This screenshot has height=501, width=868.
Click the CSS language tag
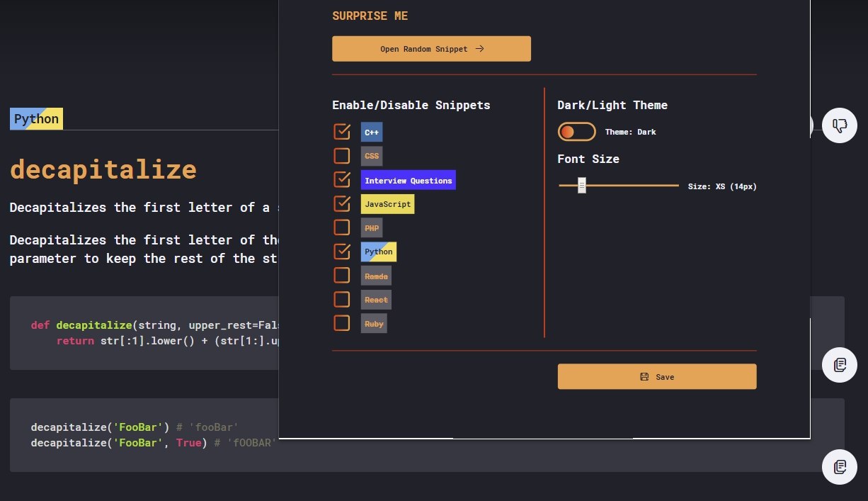click(x=372, y=156)
